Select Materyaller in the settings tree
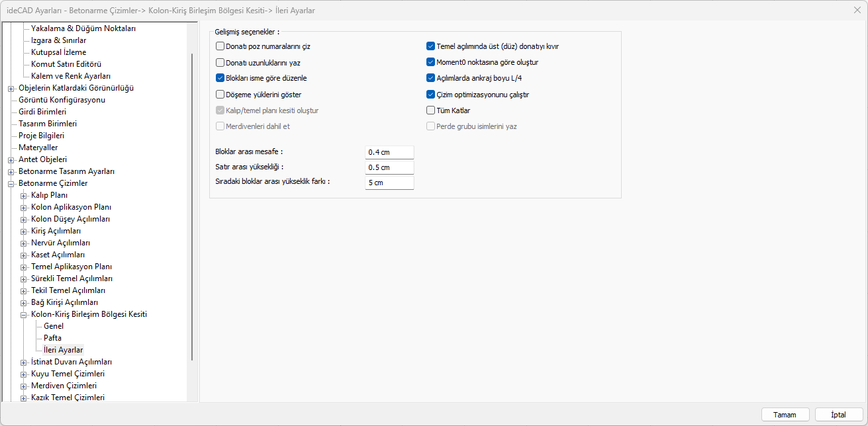 (x=38, y=148)
